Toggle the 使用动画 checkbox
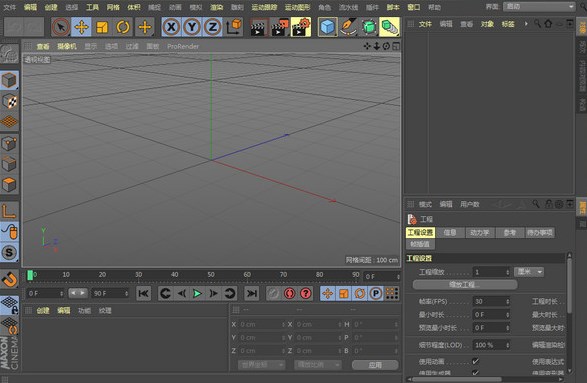 click(x=475, y=361)
